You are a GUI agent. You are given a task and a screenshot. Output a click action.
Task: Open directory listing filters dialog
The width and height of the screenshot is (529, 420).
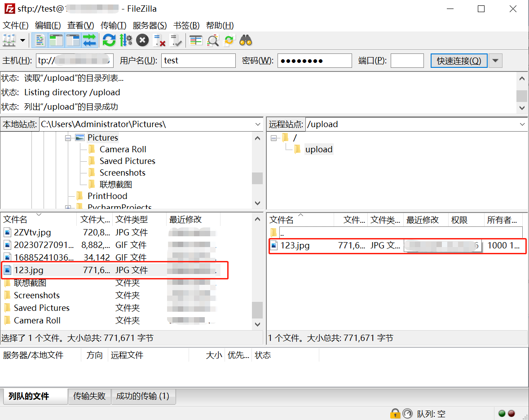tap(196, 40)
